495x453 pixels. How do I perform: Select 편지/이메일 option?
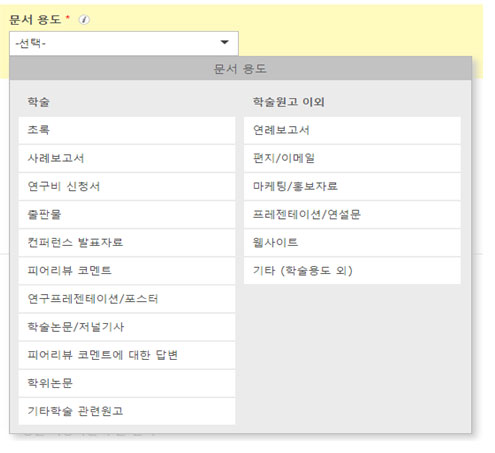tap(352, 158)
